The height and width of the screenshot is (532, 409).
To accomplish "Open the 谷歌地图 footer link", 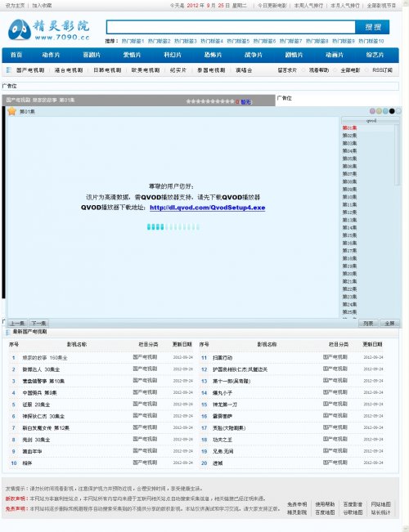I will point(353,512).
